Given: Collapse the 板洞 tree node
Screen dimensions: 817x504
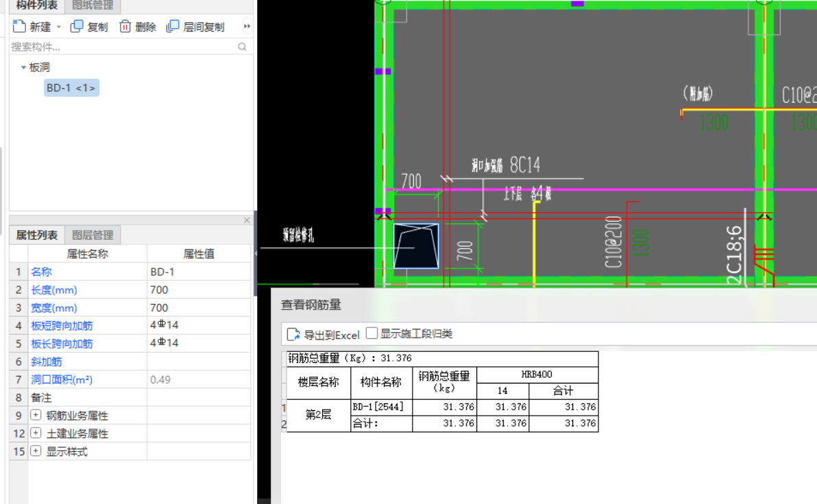Looking at the screenshot, I should [x=23, y=67].
